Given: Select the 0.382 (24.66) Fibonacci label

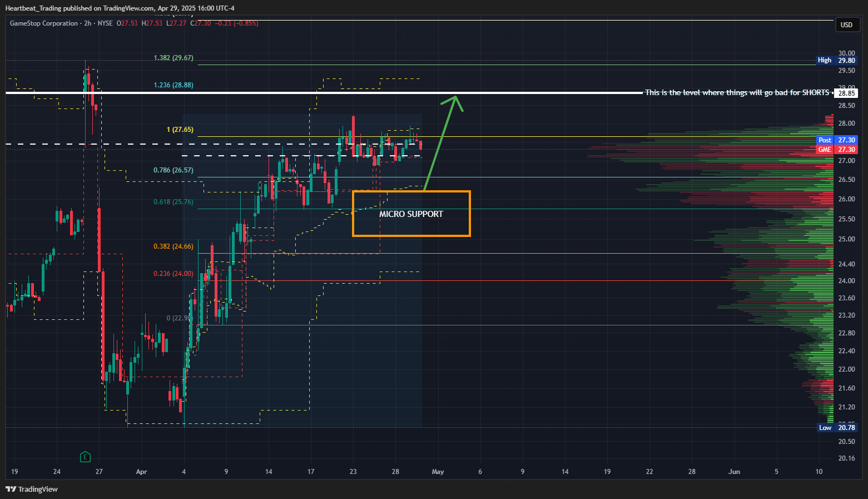Looking at the screenshot, I should click(x=173, y=246).
